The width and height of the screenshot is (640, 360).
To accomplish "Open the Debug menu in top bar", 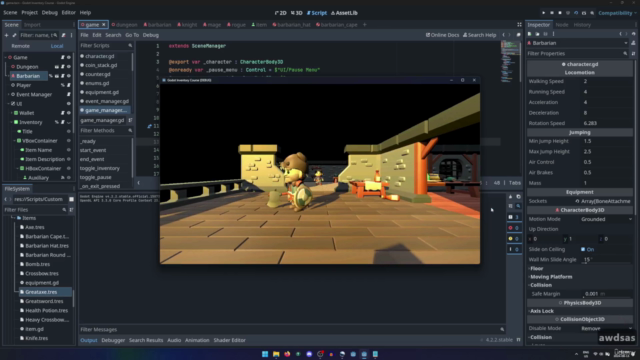I will tap(49, 13).
